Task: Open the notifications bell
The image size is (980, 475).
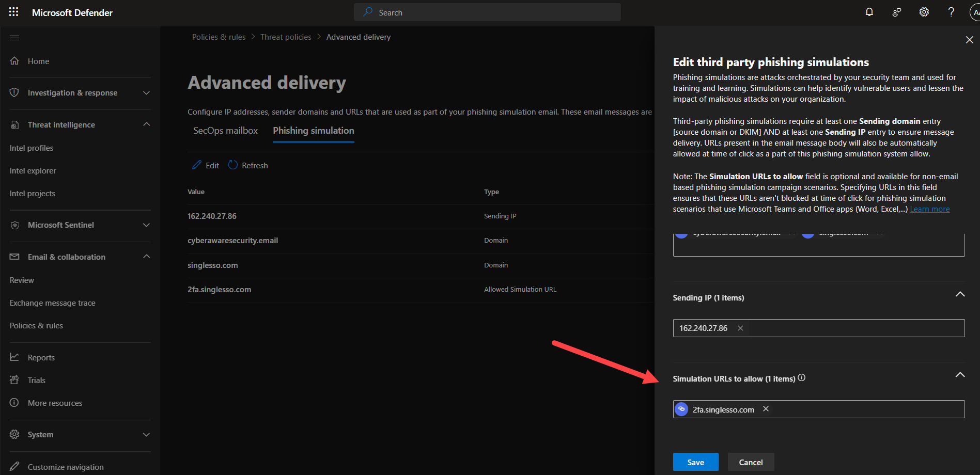Action: [x=869, y=12]
